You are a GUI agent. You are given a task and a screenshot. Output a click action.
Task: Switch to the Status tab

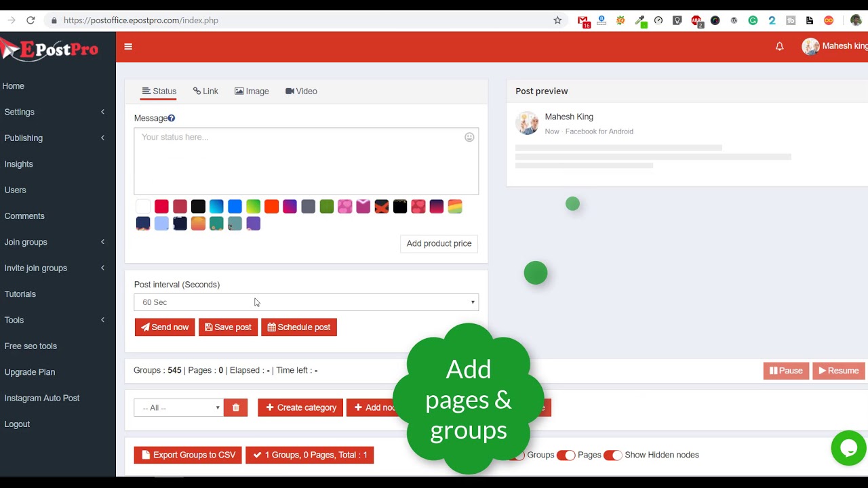(x=159, y=91)
